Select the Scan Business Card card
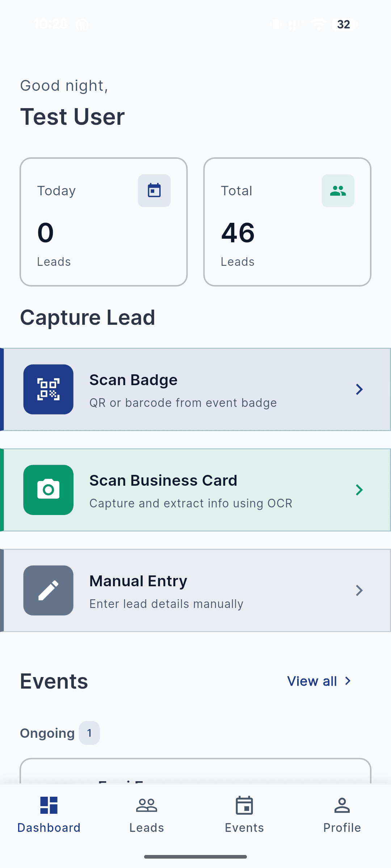 [x=195, y=489]
